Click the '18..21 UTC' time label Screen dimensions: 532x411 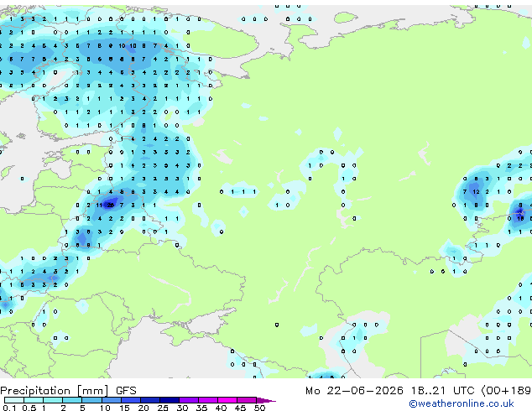click(442, 391)
